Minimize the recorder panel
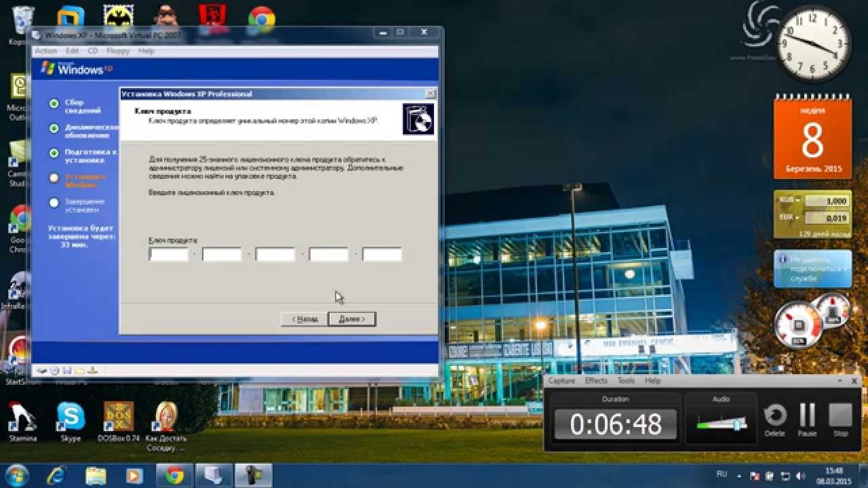This screenshot has height=488, width=868. (x=840, y=381)
